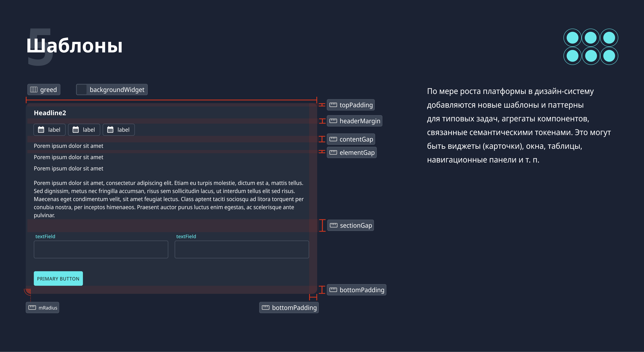Click the grid icon beside greed
Image resolution: width=644 pixels, height=352 pixels.
[34, 90]
